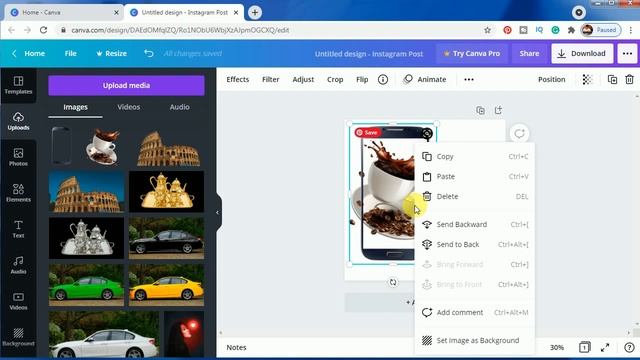Open the Notes panel
This screenshot has height=360, width=640.
pyautogui.click(x=236, y=347)
